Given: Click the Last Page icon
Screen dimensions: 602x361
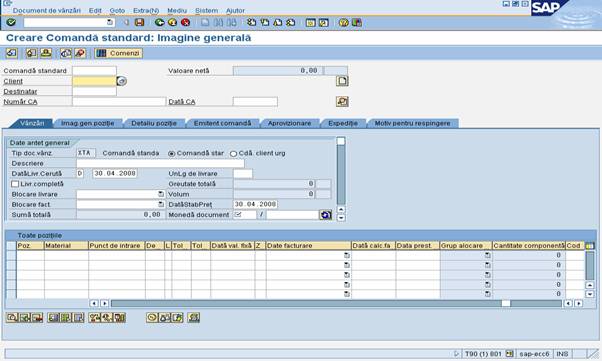Looking at the screenshot, I should coord(291,22).
